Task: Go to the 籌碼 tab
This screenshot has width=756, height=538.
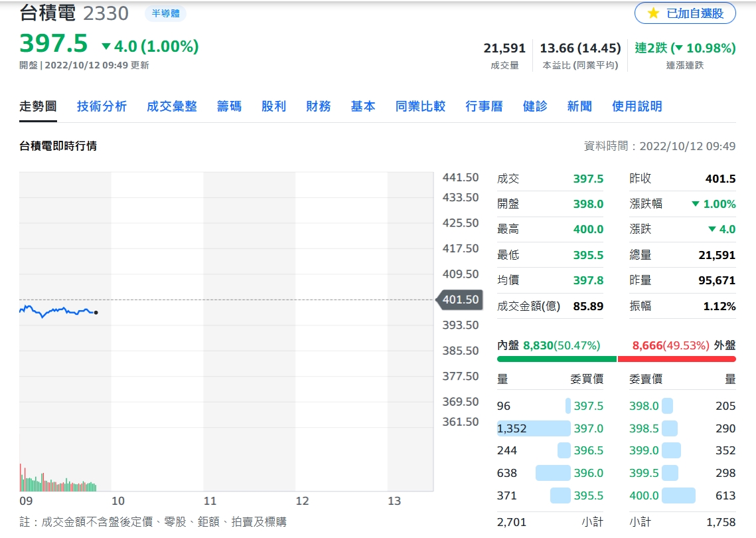Action: (x=229, y=106)
